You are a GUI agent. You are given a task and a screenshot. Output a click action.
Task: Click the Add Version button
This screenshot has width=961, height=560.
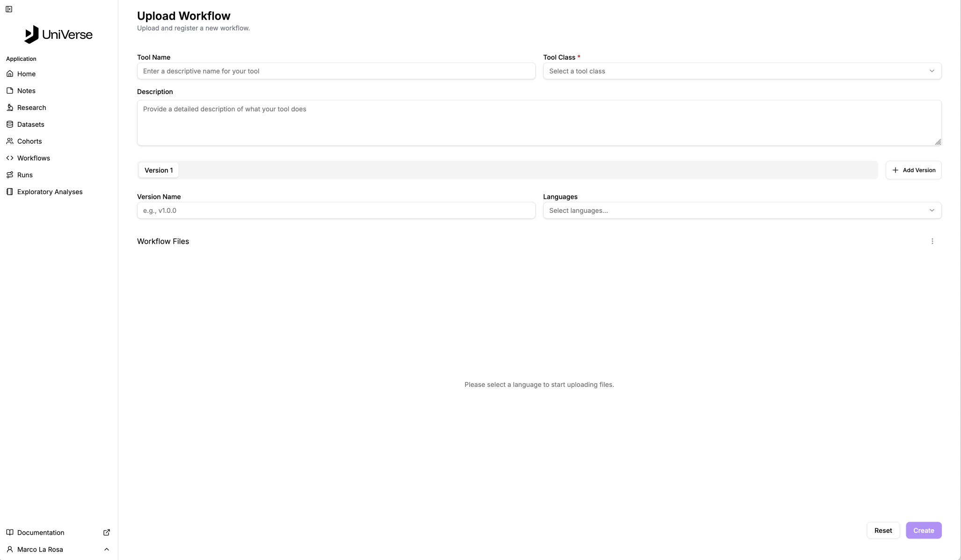click(913, 170)
